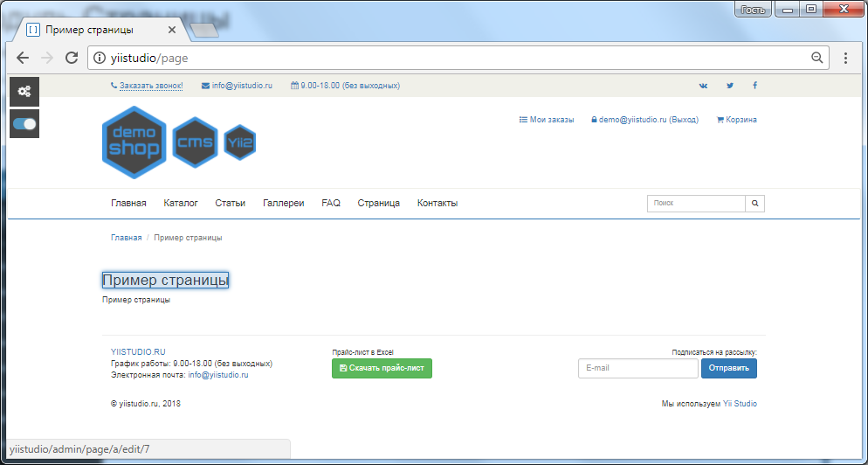Click the E-mail subscription field
Screen dimensions: 868x465
coord(638,369)
